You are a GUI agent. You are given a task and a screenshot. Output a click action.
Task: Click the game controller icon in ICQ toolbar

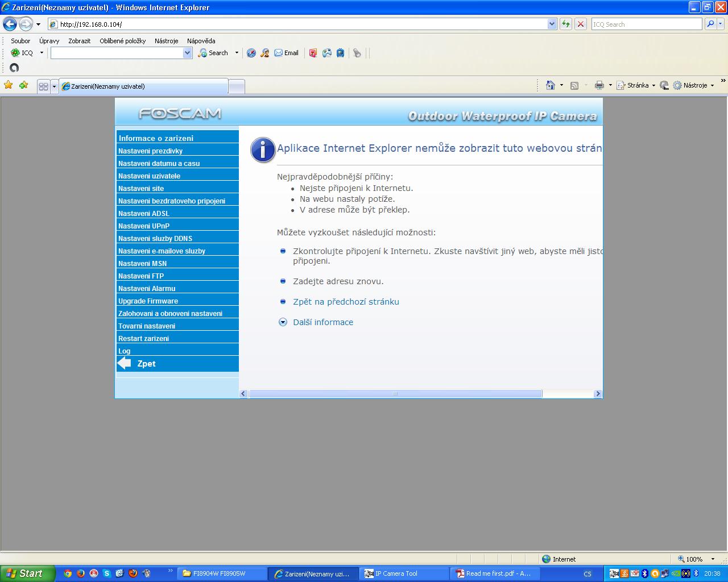pyautogui.click(x=327, y=53)
